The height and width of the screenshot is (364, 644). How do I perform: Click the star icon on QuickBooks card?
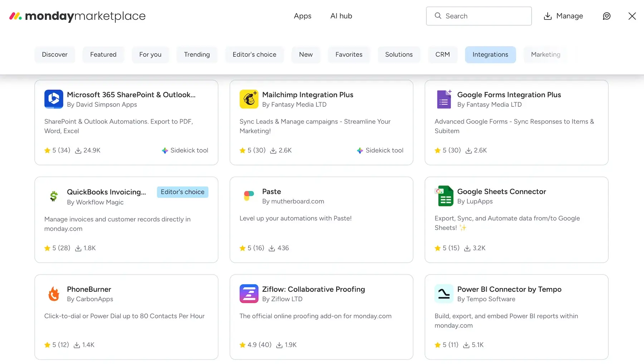(47, 248)
